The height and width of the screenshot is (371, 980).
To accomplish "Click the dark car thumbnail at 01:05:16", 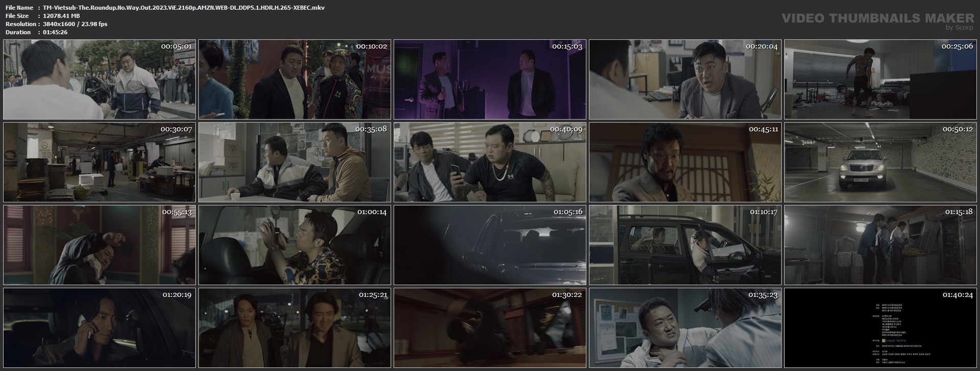I will coord(490,245).
